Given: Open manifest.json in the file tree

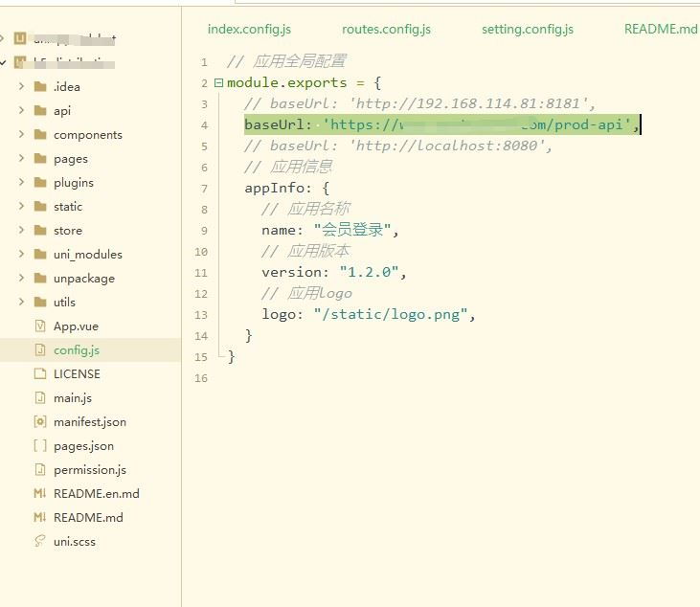Looking at the screenshot, I should click(90, 422).
